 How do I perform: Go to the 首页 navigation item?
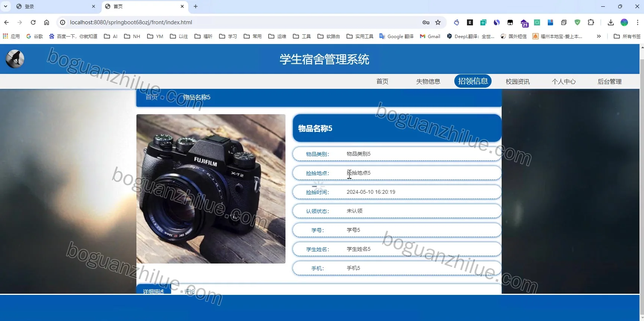(382, 81)
